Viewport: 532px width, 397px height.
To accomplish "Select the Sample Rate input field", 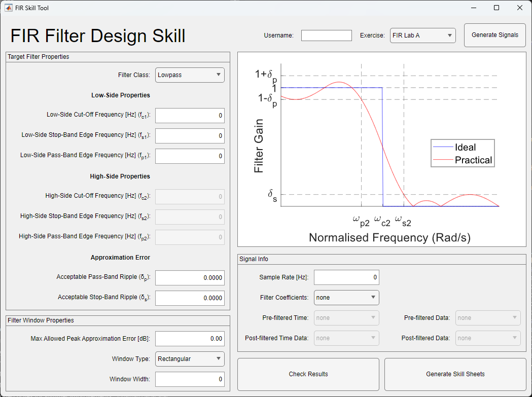I will click(x=346, y=277).
